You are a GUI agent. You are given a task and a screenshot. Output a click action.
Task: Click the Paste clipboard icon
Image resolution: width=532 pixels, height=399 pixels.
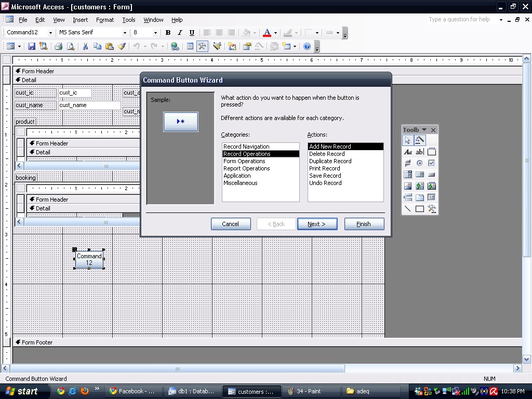click(x=109, y=46)
